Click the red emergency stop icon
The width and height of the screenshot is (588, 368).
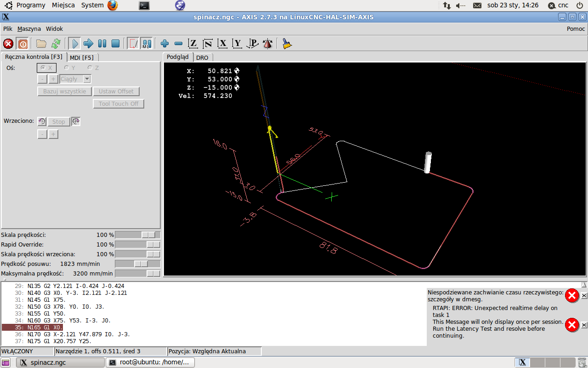pos(8,44)
